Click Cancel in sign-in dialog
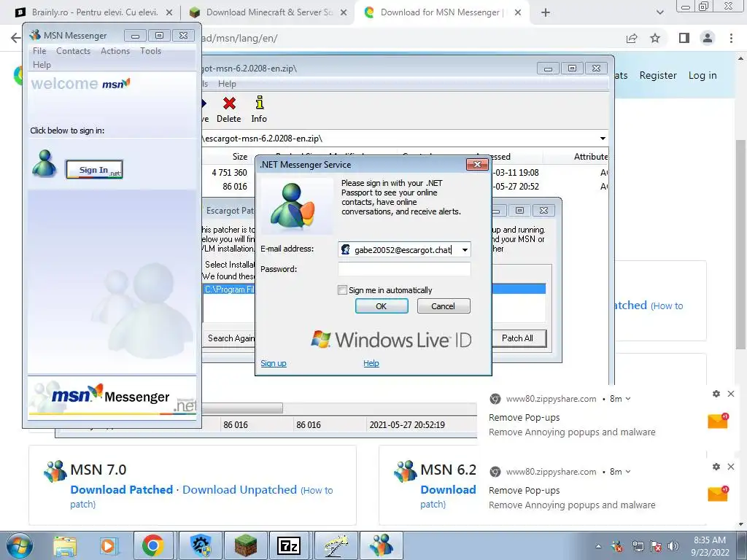This screenshot has height=560, width=747. pos(444,306)
